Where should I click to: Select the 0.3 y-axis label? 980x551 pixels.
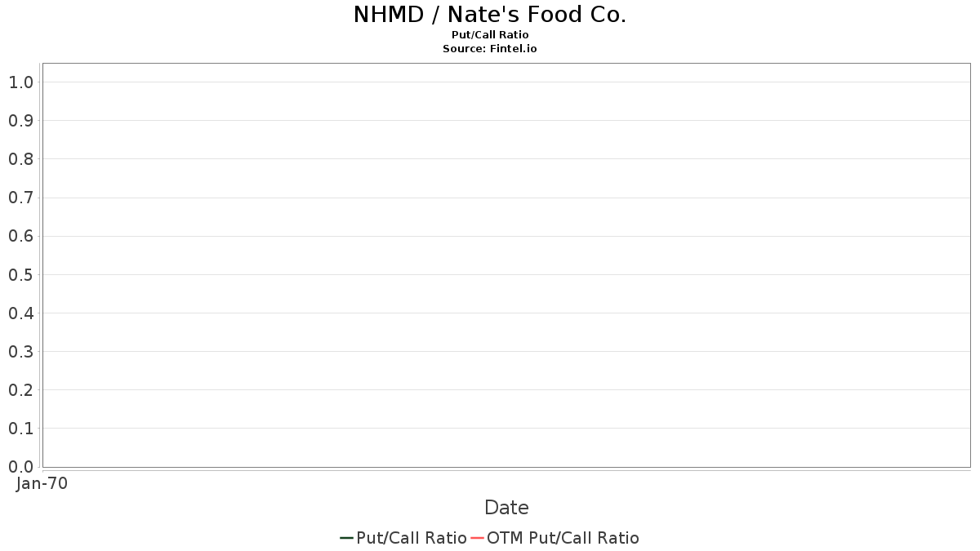(x=20, y=352)
